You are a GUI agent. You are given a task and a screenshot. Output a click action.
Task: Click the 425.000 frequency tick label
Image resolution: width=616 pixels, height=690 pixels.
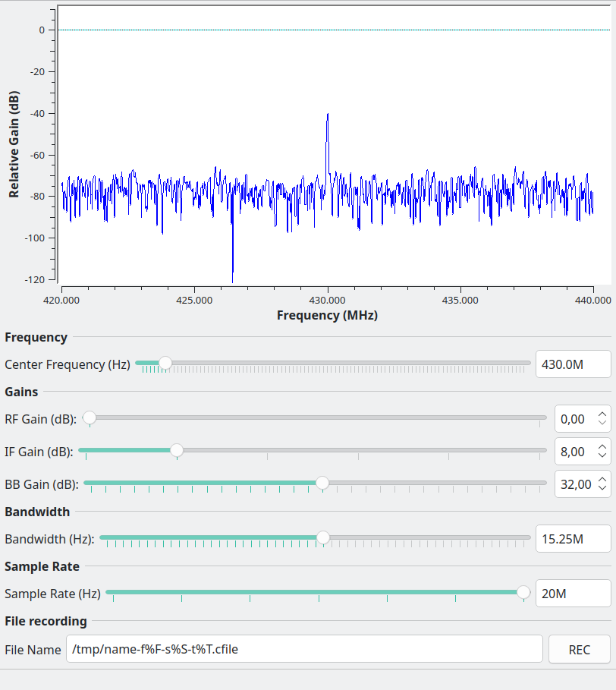click(194, 300)
